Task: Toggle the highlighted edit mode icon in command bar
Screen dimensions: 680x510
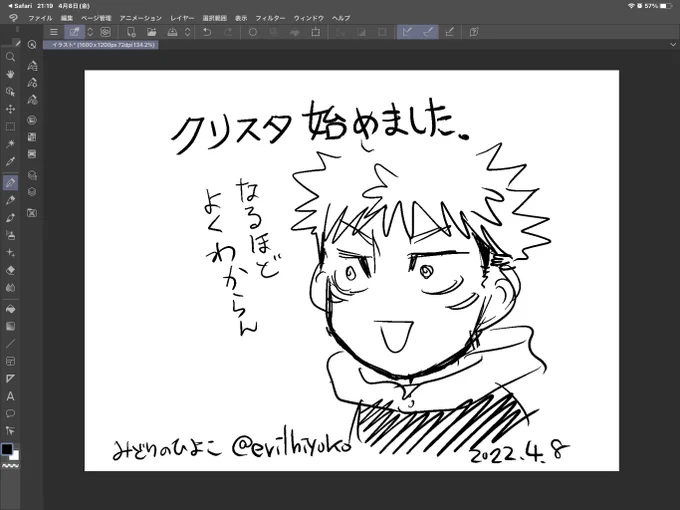Action: 74,32
